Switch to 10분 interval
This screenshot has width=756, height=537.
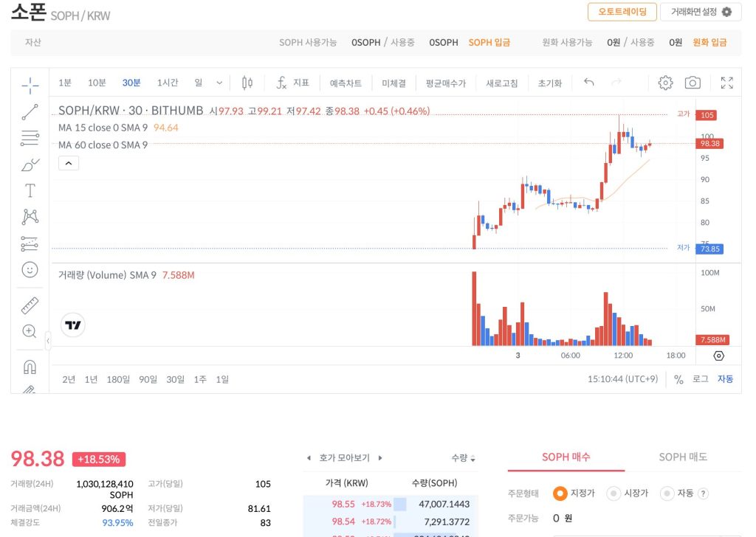97,83
